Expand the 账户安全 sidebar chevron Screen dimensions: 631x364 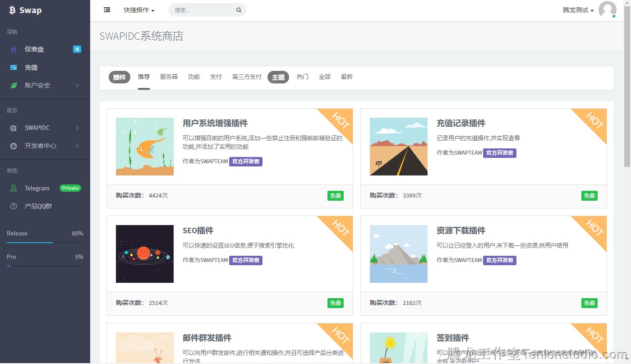point(77,85)
